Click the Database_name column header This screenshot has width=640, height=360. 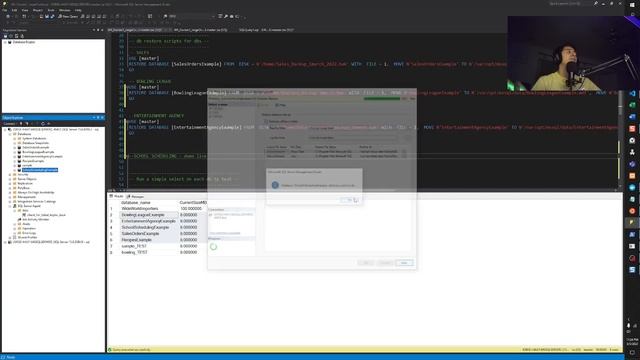(136, 202)
